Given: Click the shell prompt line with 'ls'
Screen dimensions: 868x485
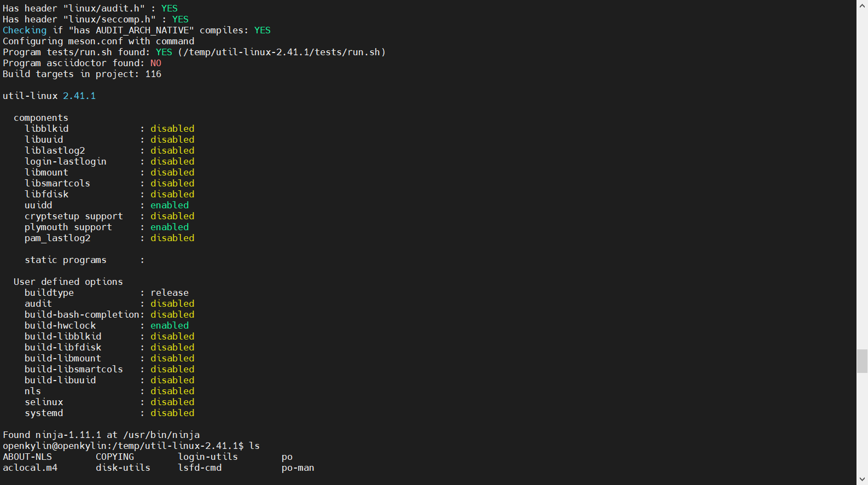Looking at the screenshot, I should [131, 446].
